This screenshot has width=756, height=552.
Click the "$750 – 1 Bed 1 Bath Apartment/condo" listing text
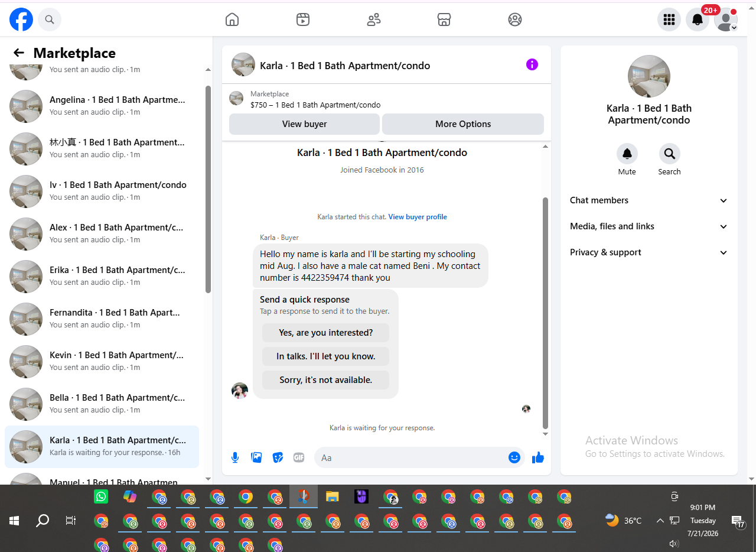click(315, 105)
